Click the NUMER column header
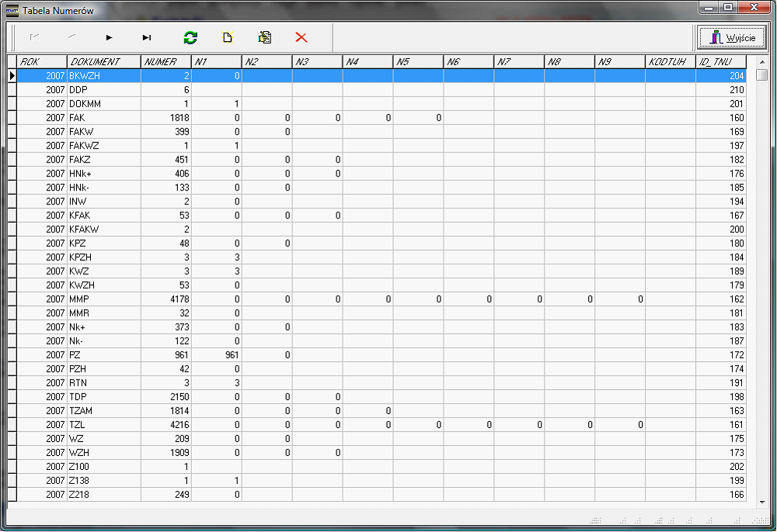This screenshot has width=777, height=532. [x=166, y=61]
